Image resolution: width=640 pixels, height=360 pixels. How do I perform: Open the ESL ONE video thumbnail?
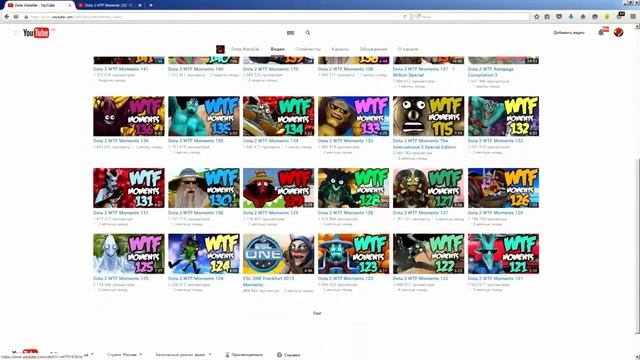[279, 254]
